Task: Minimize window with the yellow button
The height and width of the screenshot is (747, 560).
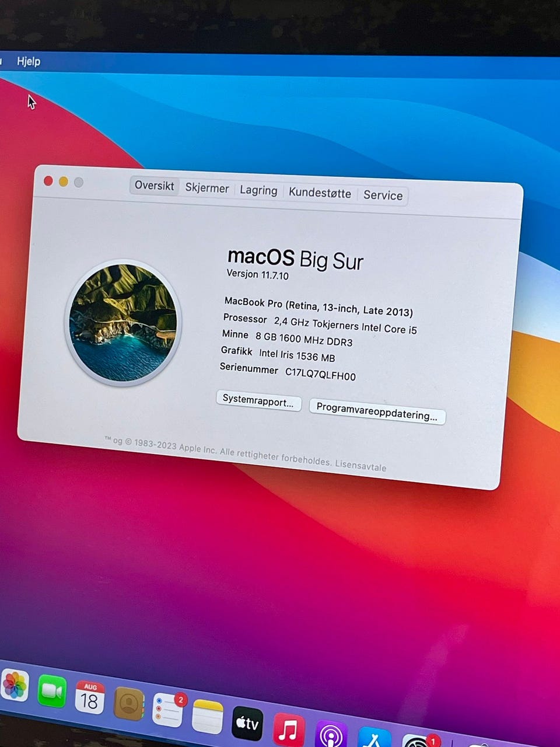Action: click(64, 181)
